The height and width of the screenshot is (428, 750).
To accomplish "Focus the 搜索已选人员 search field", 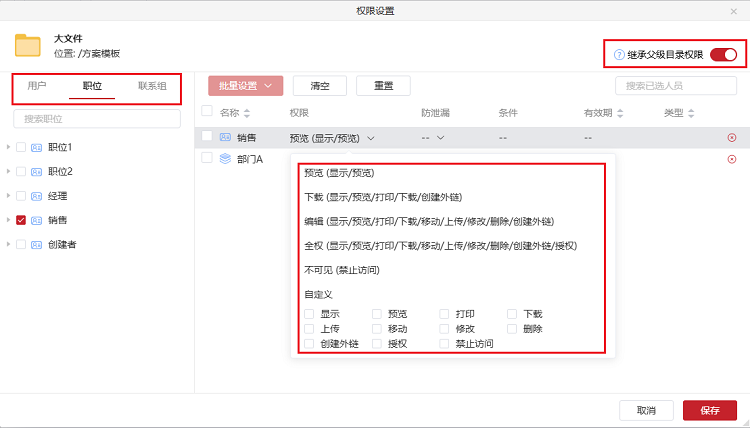I will coord(676,86).
